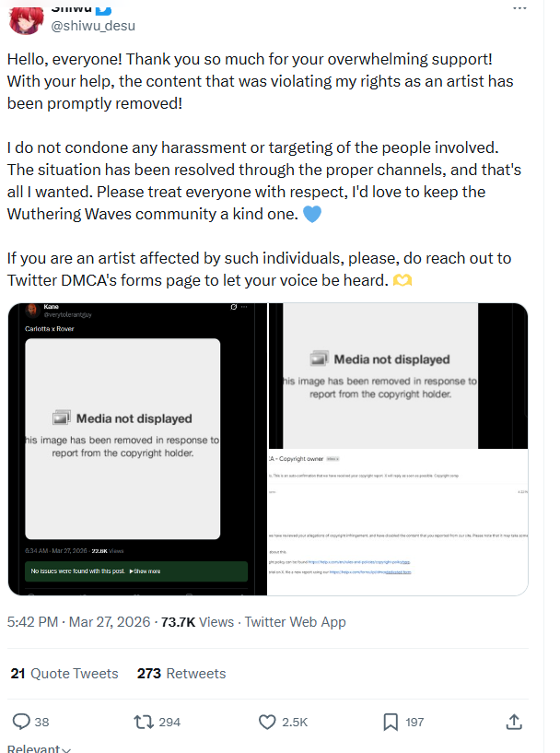View the 21 Quote Tweets list
Image resolution: width=560 pixels, height=753 pixels.
[64, 674]
